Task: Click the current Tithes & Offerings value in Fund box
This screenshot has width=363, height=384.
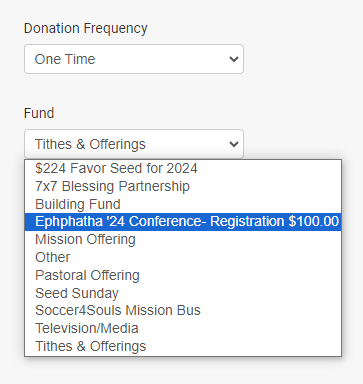Action: [x=90, y=144]
